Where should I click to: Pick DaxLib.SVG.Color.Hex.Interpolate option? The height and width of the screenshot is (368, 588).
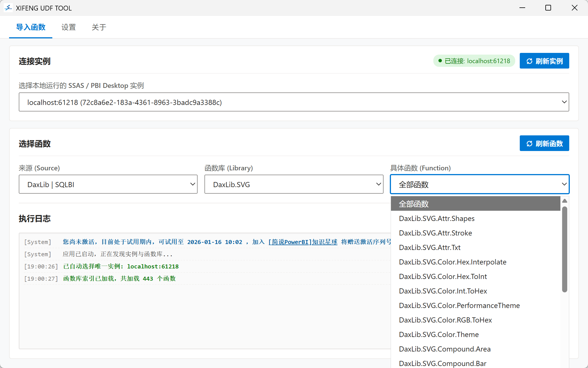453,262
